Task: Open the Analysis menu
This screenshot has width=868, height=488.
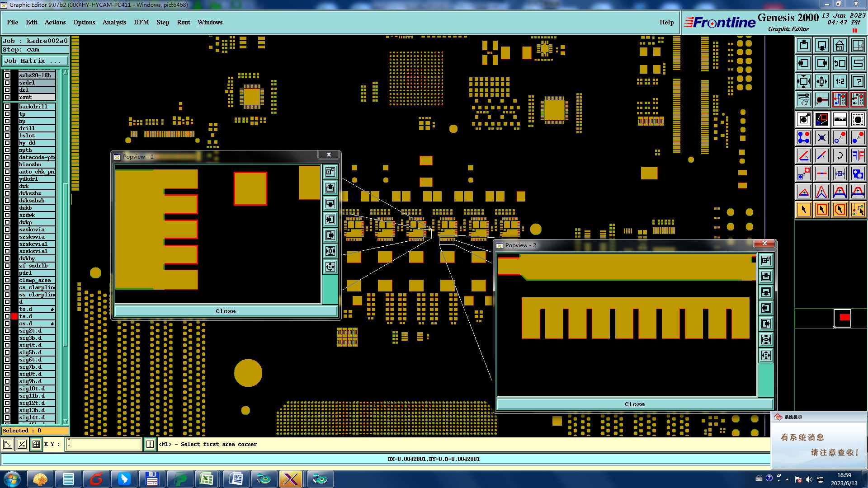Action: point(114,22)
